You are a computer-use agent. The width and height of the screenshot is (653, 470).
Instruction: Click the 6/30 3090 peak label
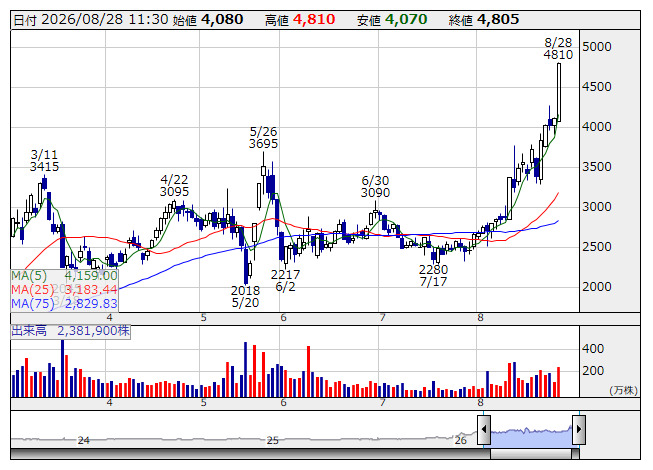(375, 187)
